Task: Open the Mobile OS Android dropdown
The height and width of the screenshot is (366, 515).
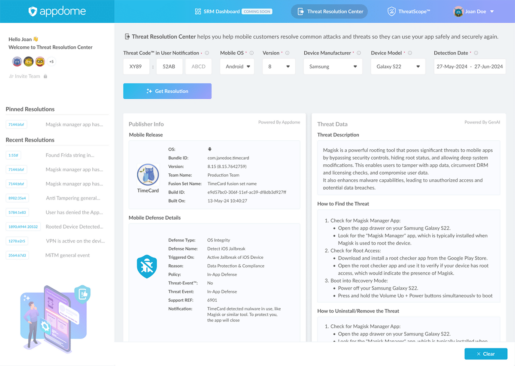Action: pyautogui.click(x=237, y=67)
